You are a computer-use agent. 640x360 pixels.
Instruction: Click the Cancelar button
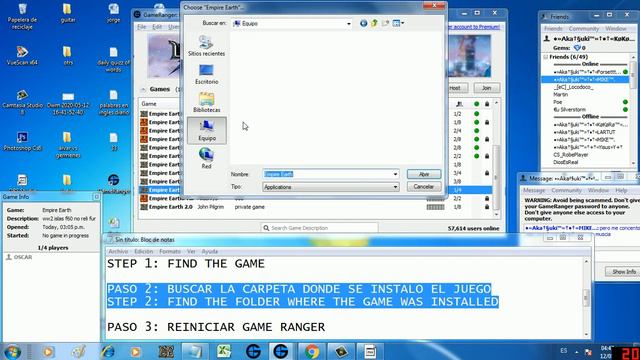click(424, 187)
